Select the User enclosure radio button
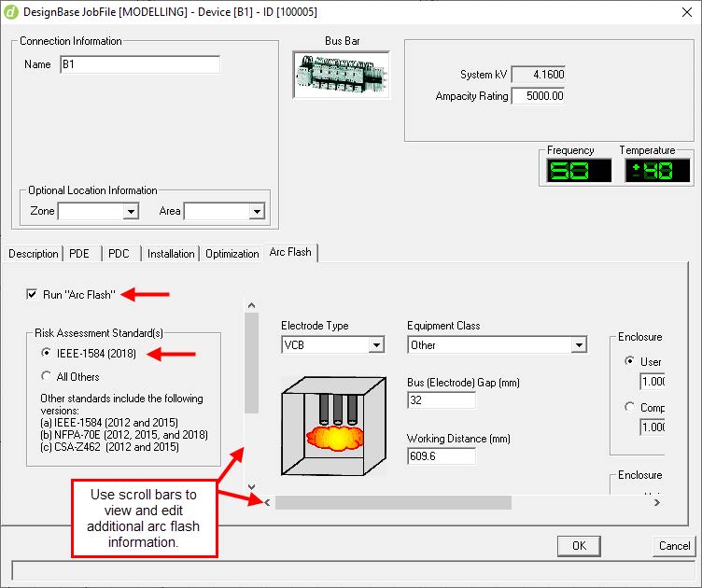 (629, 361)
